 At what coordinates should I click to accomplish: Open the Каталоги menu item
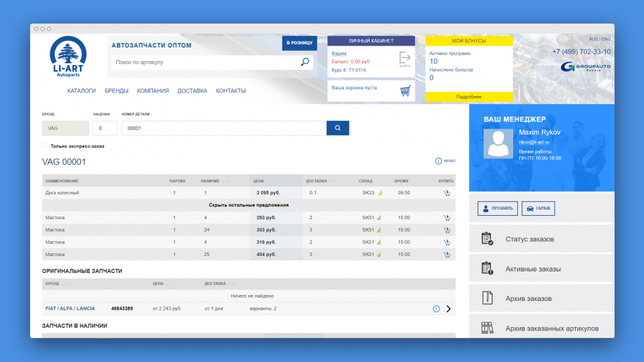pyautogui.click(x=81, y=90)
